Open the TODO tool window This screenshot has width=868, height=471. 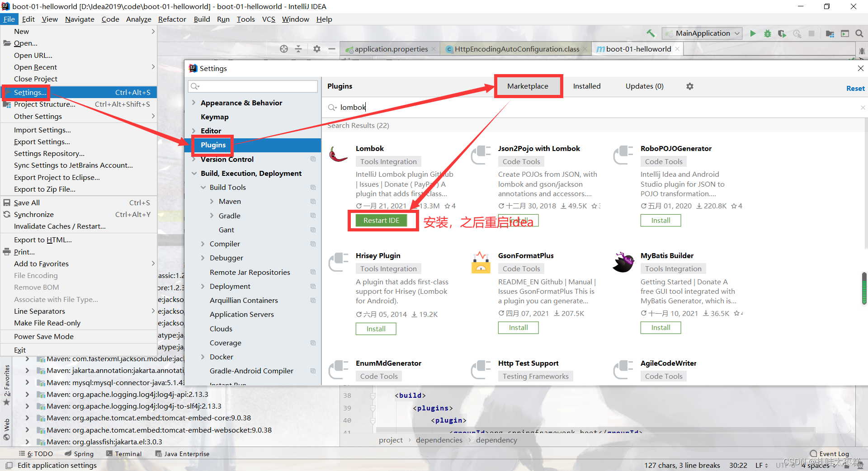[x=36, y=454]
